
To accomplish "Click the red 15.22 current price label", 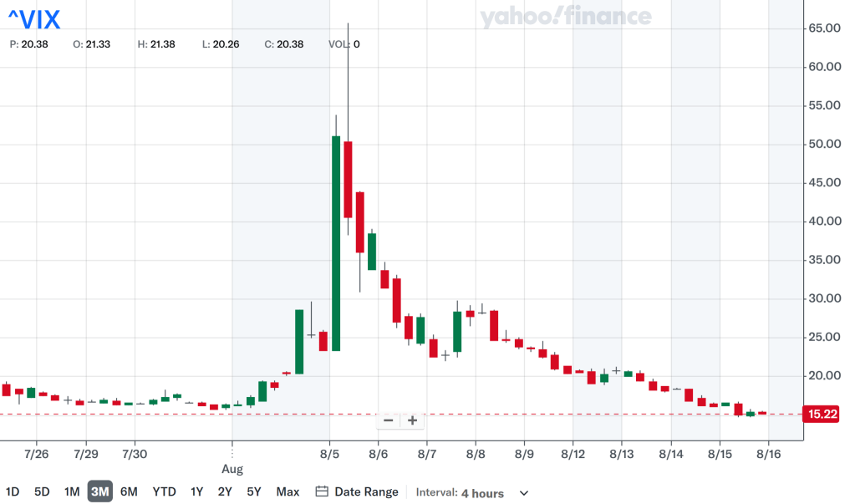I will [818, 415].
